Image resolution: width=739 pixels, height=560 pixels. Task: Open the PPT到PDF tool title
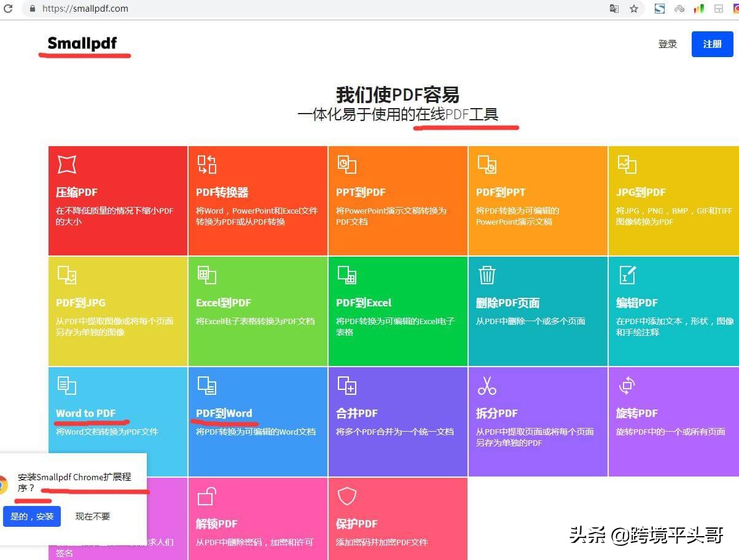[361, 192]
